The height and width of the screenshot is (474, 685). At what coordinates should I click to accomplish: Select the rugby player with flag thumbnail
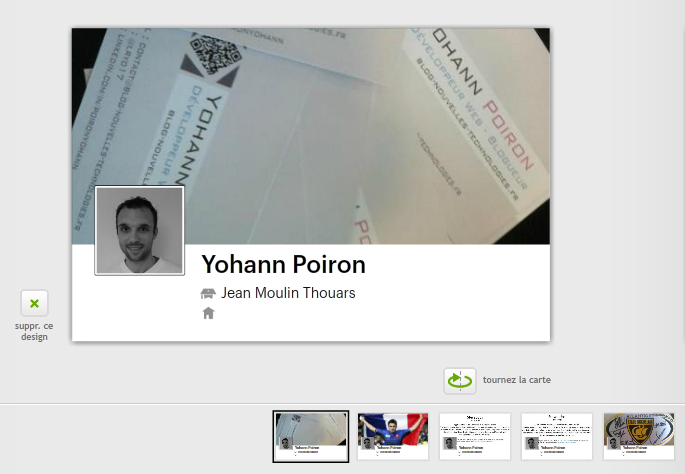click(393, 436)
